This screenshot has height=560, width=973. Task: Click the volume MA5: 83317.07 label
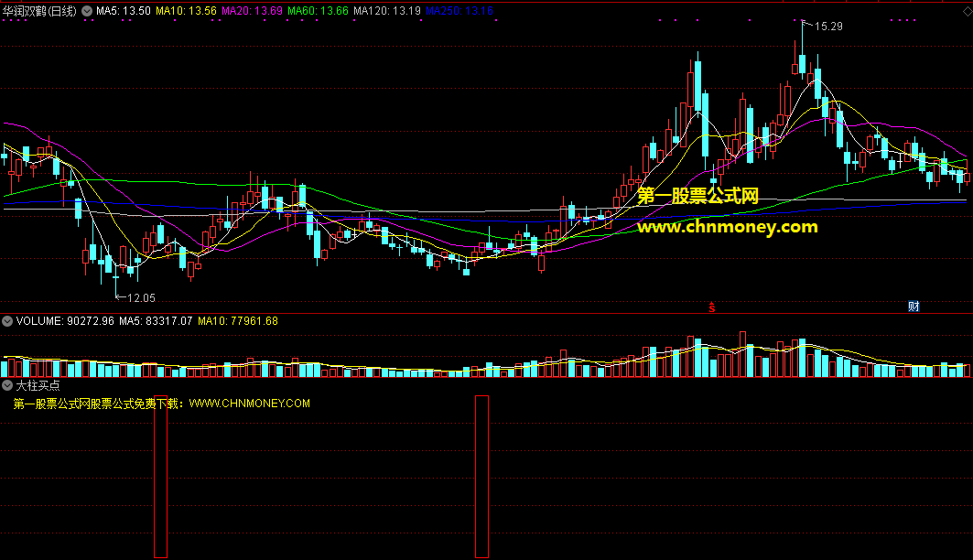pyautogui.click(x=156, y=321)
